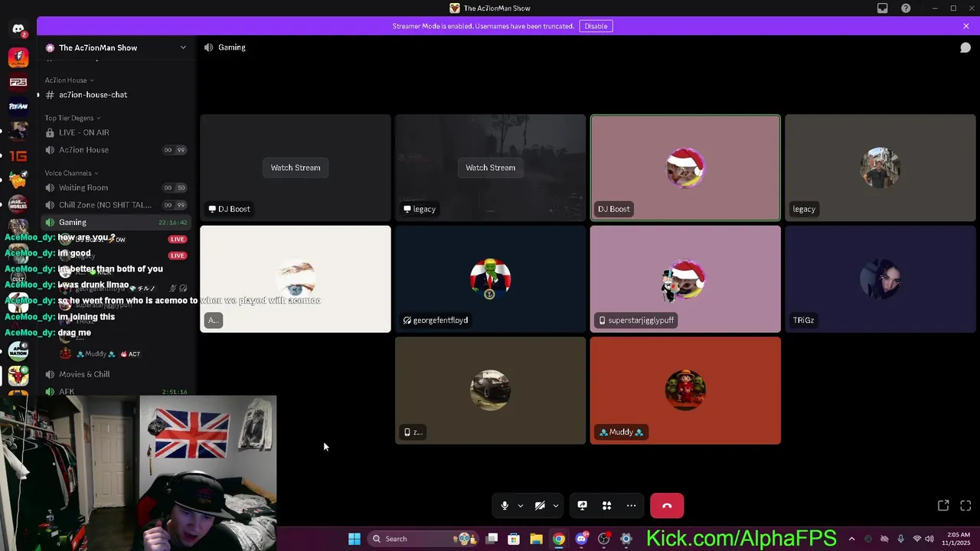Image resolution: width=980 pixels, height=551 pixels.
Task: Share your screen in the call
Action: (582, 506)
